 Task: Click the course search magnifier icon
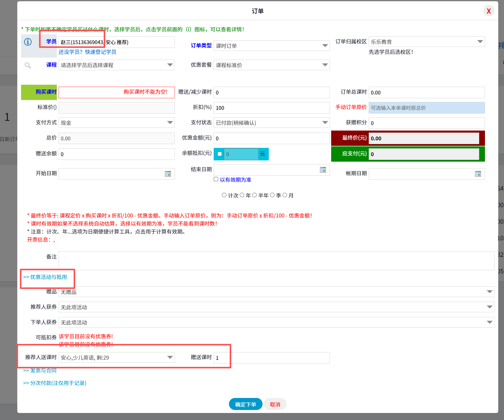tap(28, 65)
